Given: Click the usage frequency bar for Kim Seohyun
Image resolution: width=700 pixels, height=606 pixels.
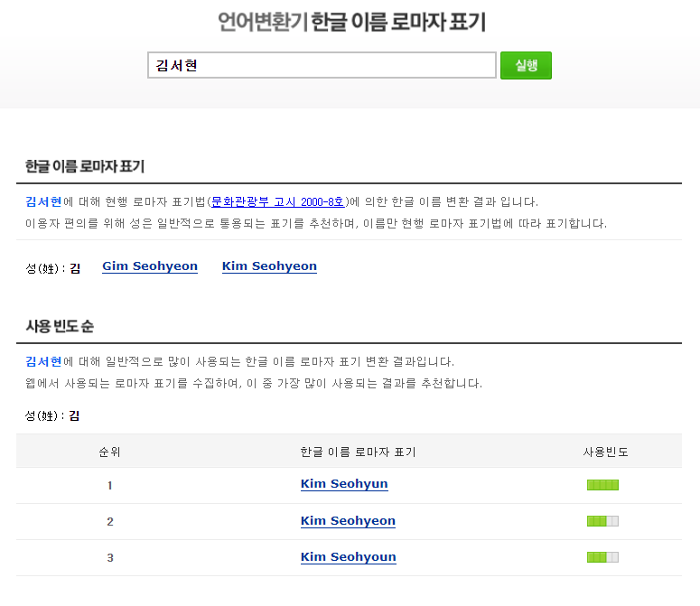Looking at the screenshot, I should [x=602, y=485].
